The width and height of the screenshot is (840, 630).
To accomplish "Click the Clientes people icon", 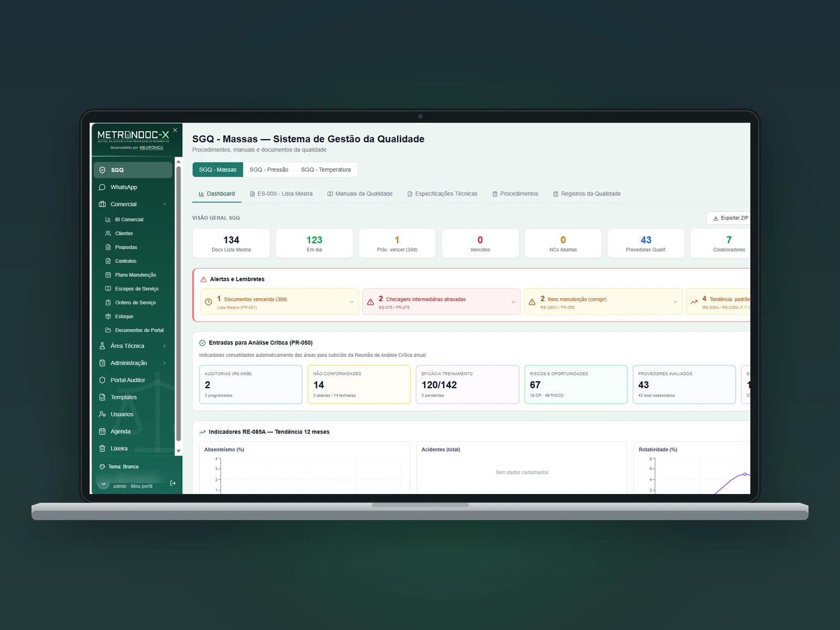I will 108,234.
